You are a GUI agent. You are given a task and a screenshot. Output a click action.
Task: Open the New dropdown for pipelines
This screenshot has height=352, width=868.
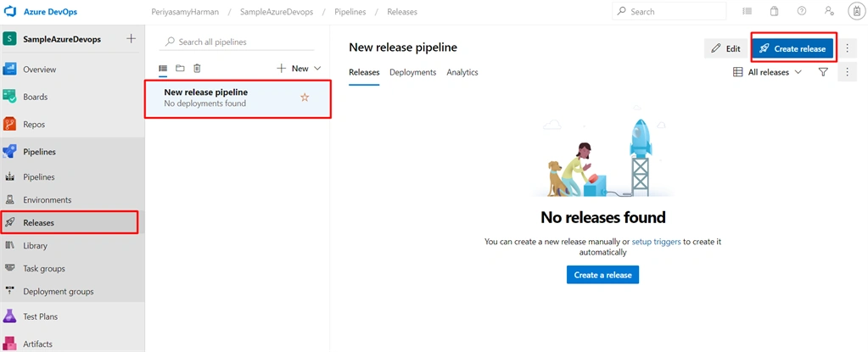click(x=299, y=68)
